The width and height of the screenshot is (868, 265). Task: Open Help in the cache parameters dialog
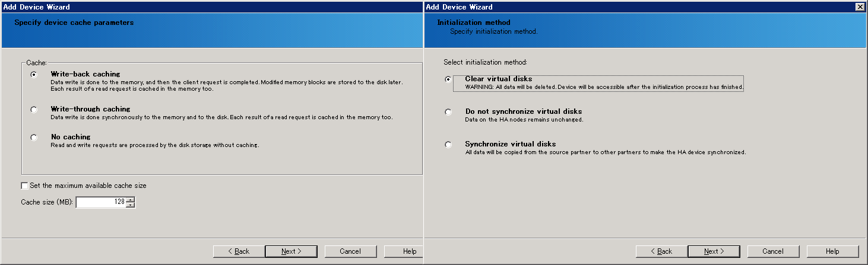click(404, 251)
